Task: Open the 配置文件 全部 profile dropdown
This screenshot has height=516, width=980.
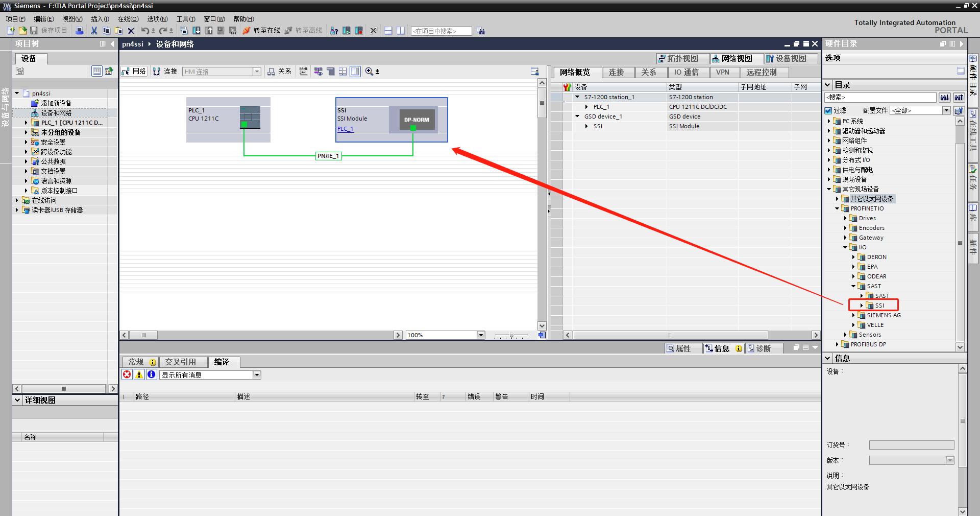Action: point(946,110)
